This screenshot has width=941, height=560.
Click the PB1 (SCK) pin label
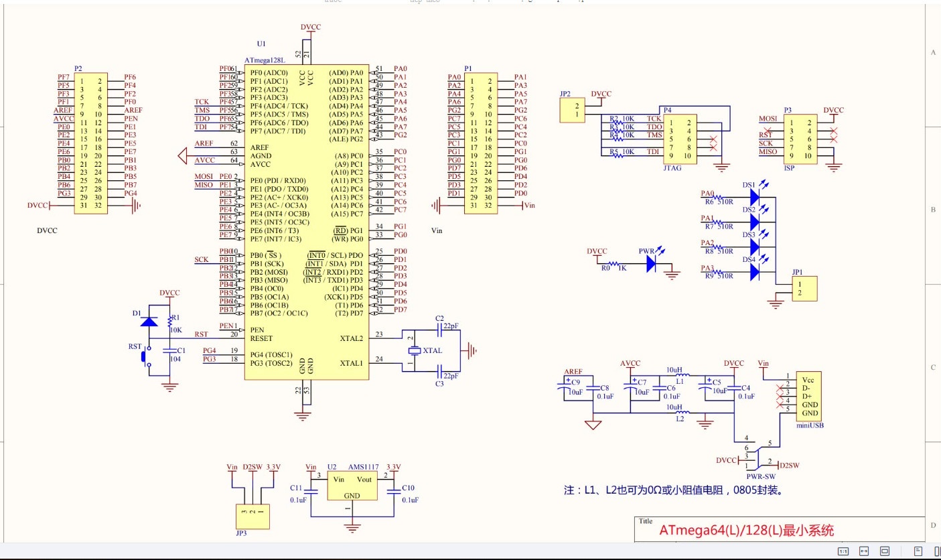(x=267, y=264)
